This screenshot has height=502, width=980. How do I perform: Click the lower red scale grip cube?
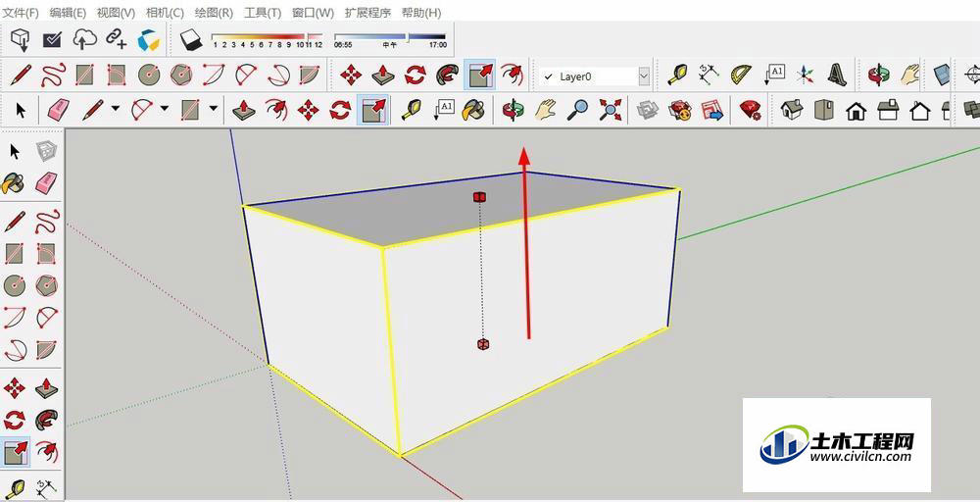(482, 344)
